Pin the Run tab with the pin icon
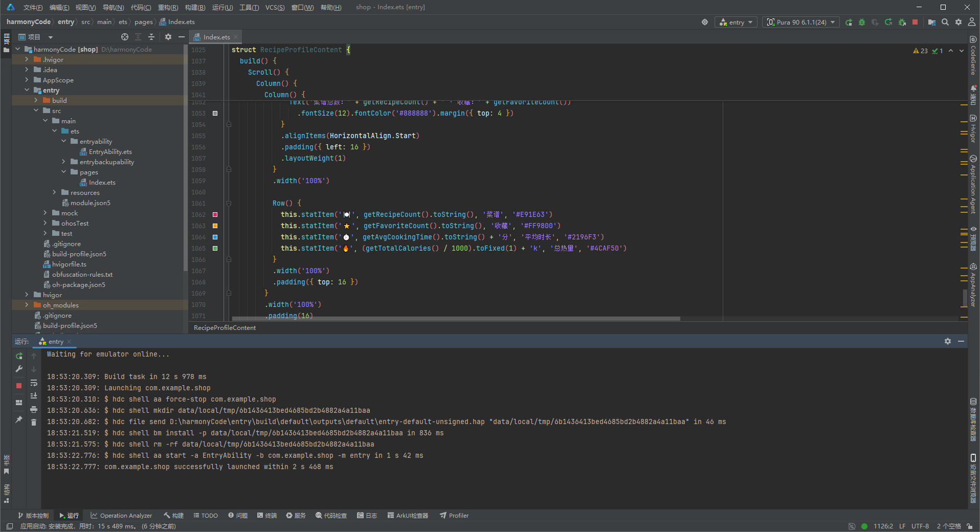This screenshot has width=980, height=532. point(19,419)
